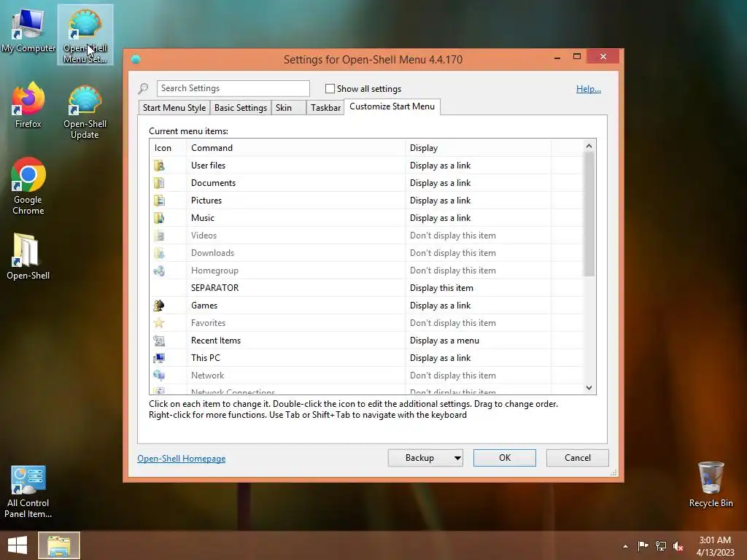Click the Search Settings input field
This screenshot has width=747, height=560.
click(x=233, y=88)
